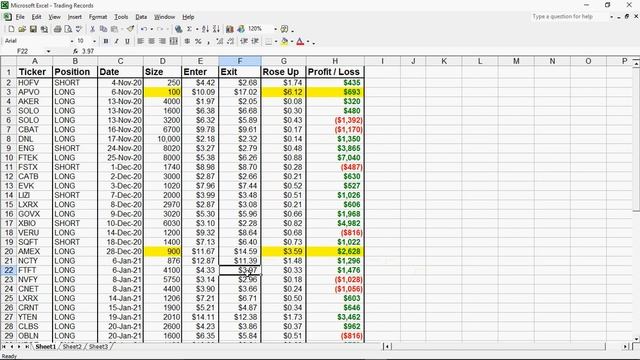Open the AutoSum functions dropdown arrow

click(x=197, y=29)
